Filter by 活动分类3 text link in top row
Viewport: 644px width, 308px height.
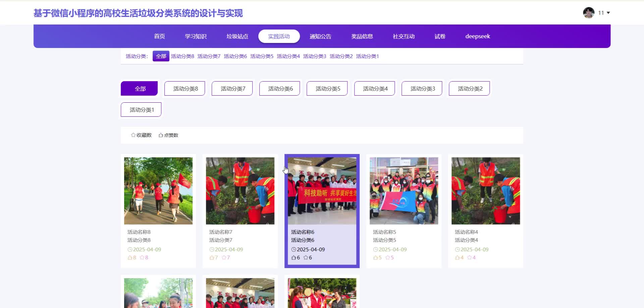[x=315, y=56]
